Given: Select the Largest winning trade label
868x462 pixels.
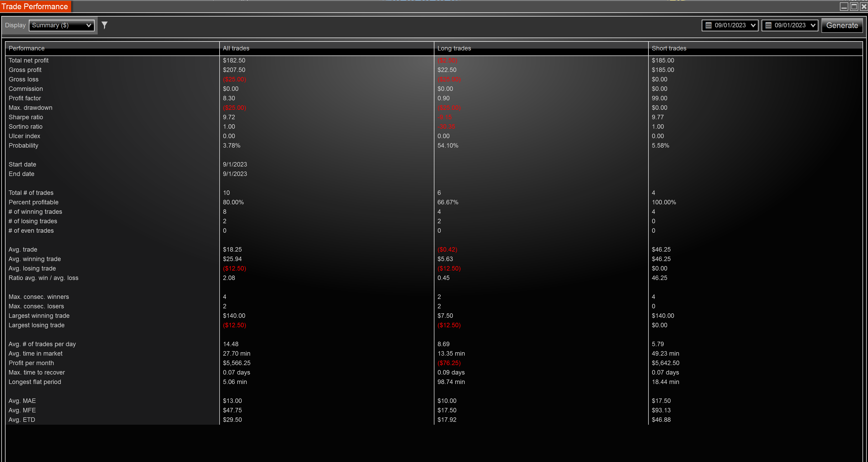Looking at the screenshot, I should 39,315.
